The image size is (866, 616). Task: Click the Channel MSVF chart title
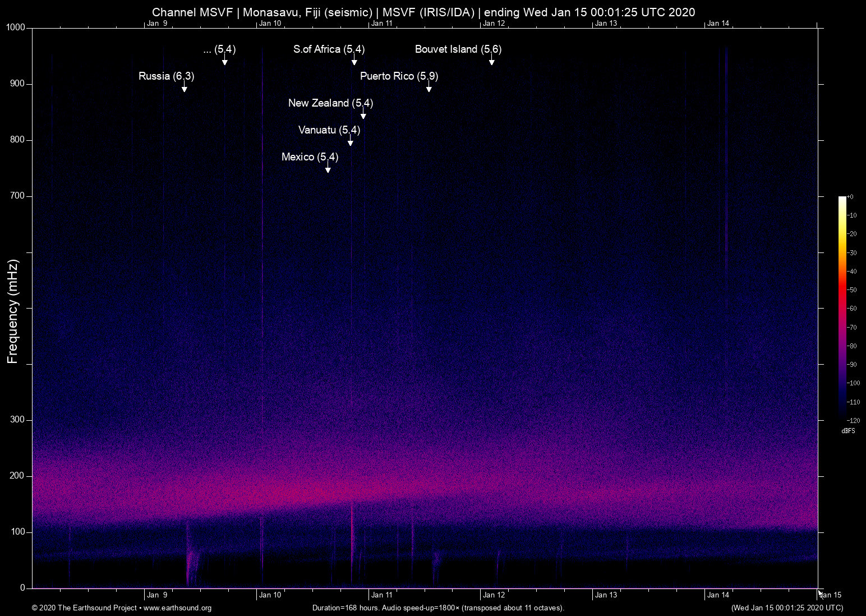coord(423,12)
